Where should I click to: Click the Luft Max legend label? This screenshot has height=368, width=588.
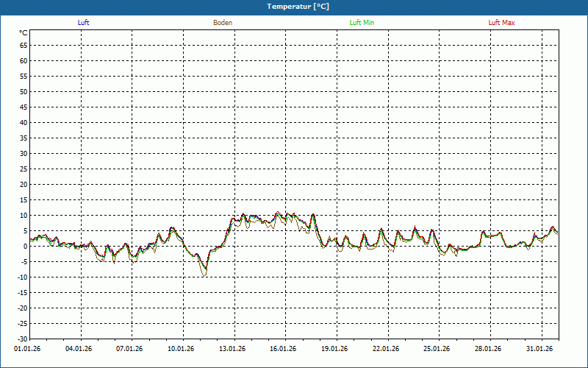point(501,23)
